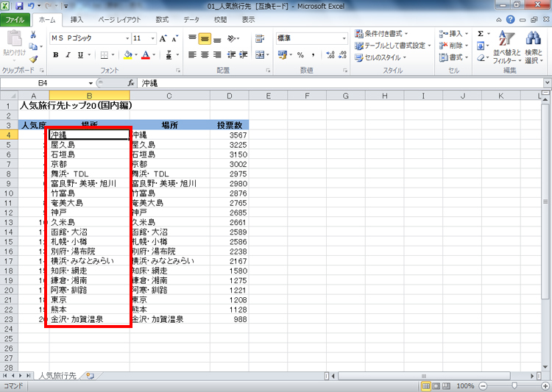The height and width of the screenshot is (392, 552).
Task: Click the merge and center icon
Action: point(260,55)
